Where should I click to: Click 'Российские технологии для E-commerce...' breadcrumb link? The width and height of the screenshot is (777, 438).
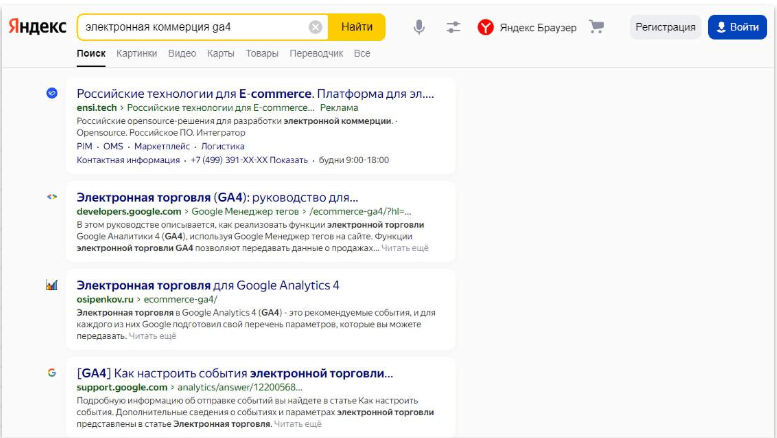point(221,108)
